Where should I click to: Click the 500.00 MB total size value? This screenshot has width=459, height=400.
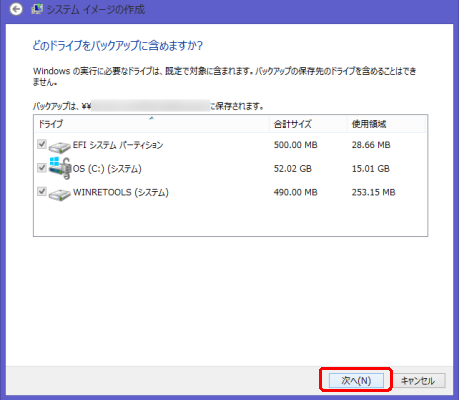click(x=296, y=145)
